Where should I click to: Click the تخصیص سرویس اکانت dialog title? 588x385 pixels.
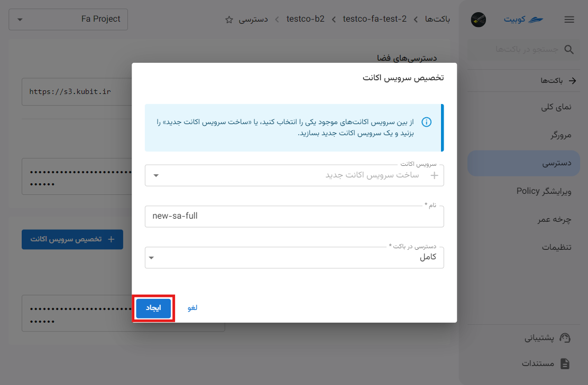(403, 78)
